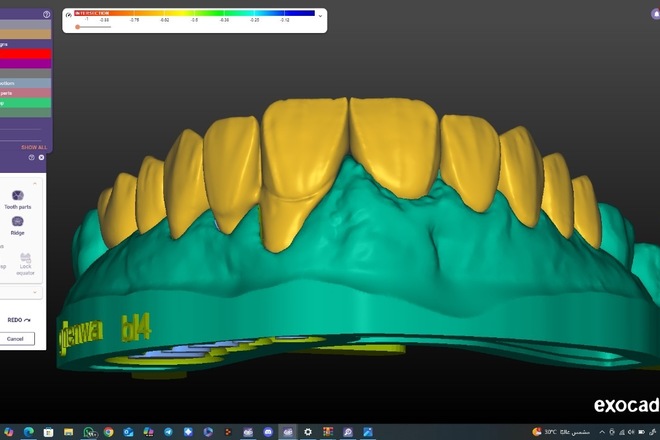This screenshot has width=660, height=440.
Task: Expand the intersection legend with chevron
Action: (x=320, y=16)
